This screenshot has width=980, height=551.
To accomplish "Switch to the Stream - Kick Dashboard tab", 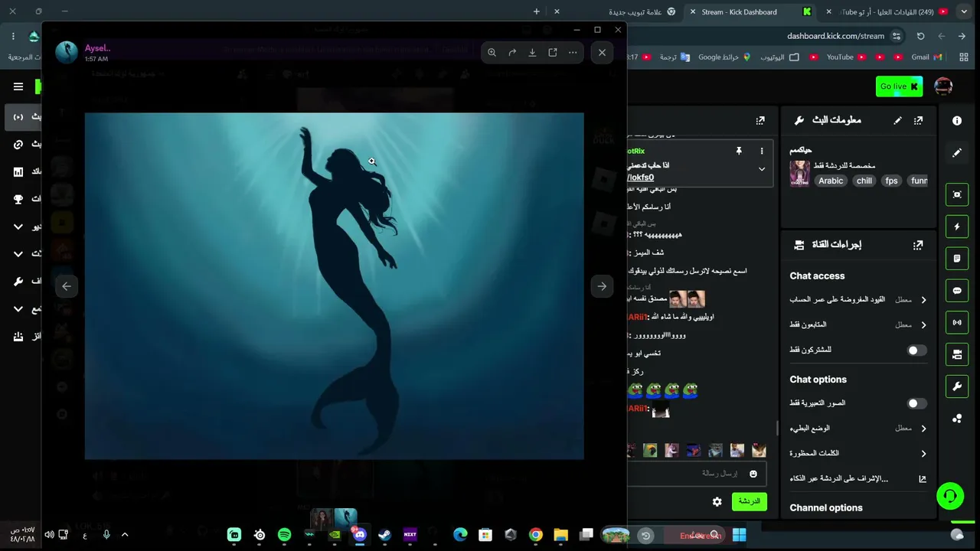I will click(749, 11).
